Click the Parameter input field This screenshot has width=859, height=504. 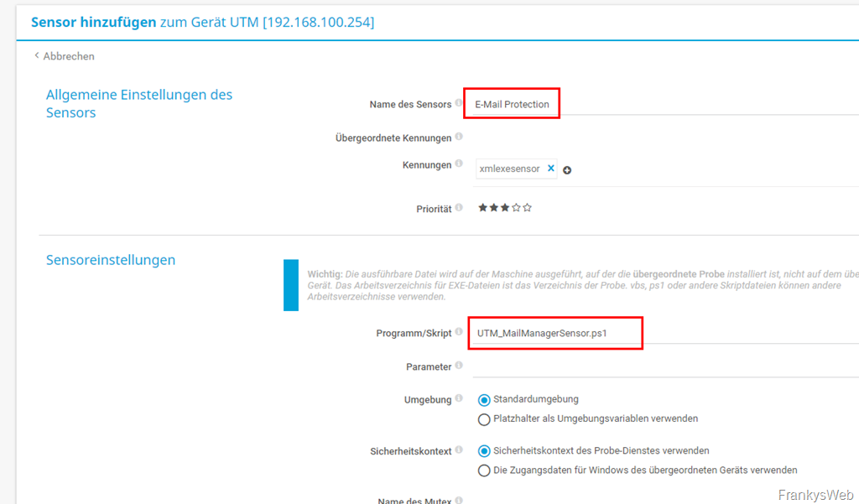click(663, 366)
